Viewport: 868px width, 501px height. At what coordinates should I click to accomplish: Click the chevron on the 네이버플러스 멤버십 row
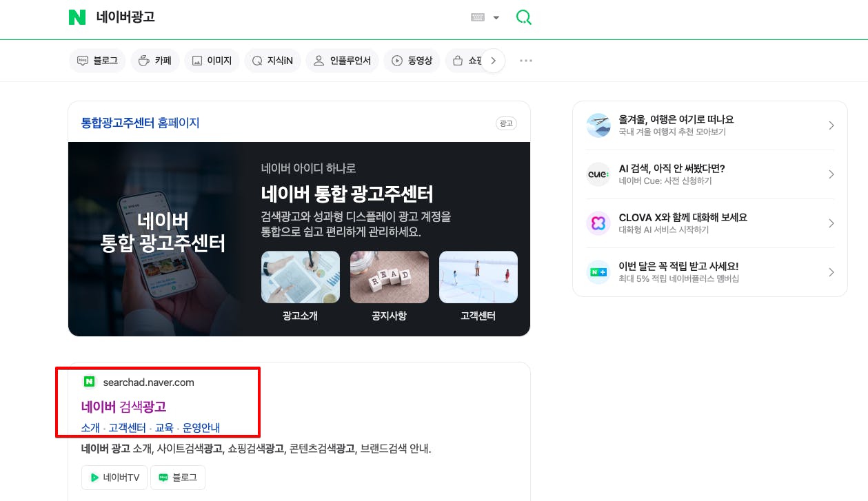tap(831, 272)
